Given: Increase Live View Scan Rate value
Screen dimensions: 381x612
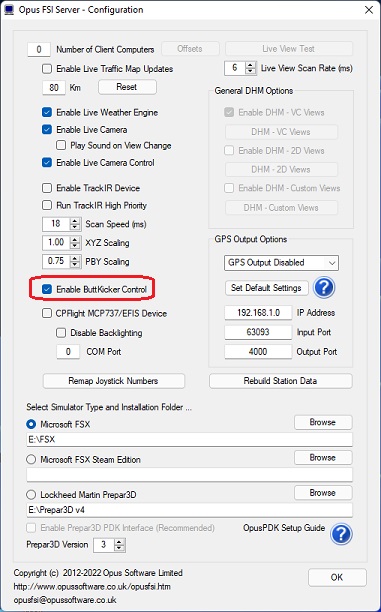Looking at the screenshot, I should click(250, 65).
